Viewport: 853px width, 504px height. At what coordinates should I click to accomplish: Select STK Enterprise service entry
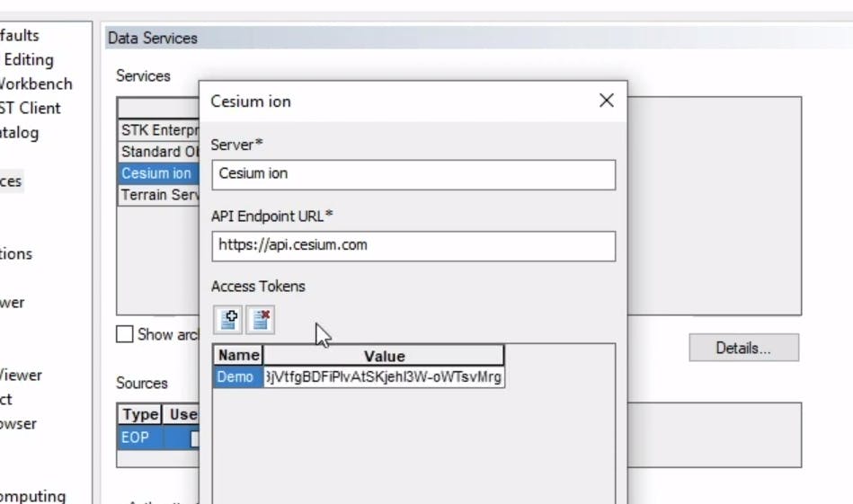click(158, 130)
